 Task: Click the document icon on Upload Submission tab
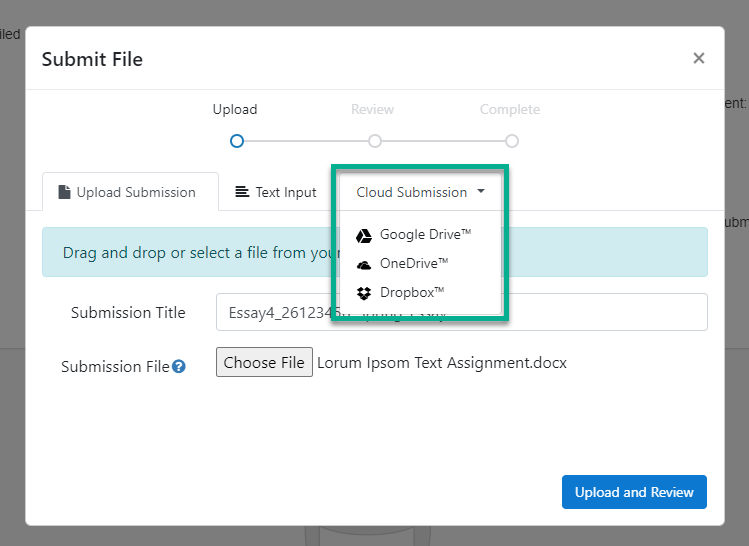[x=65, y=192]
